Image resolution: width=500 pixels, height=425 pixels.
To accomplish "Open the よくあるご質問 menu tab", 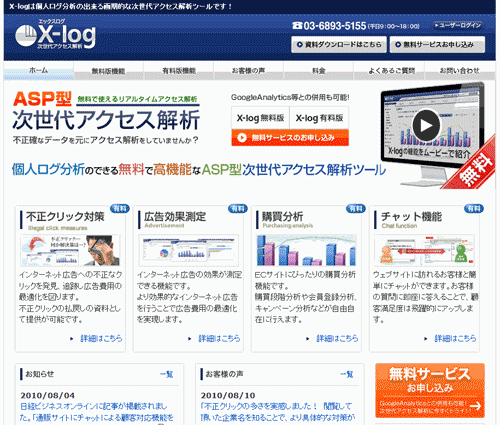I will point(389,71).
